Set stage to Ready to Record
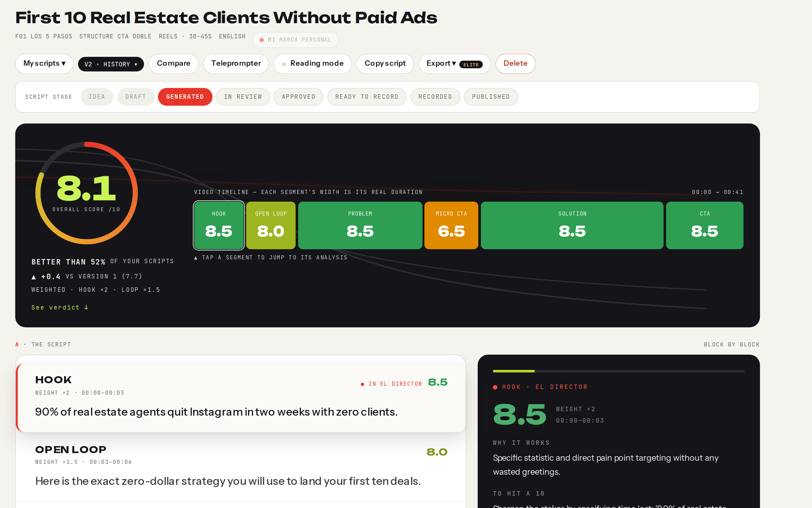812x508 pixels. coord(367,97)
